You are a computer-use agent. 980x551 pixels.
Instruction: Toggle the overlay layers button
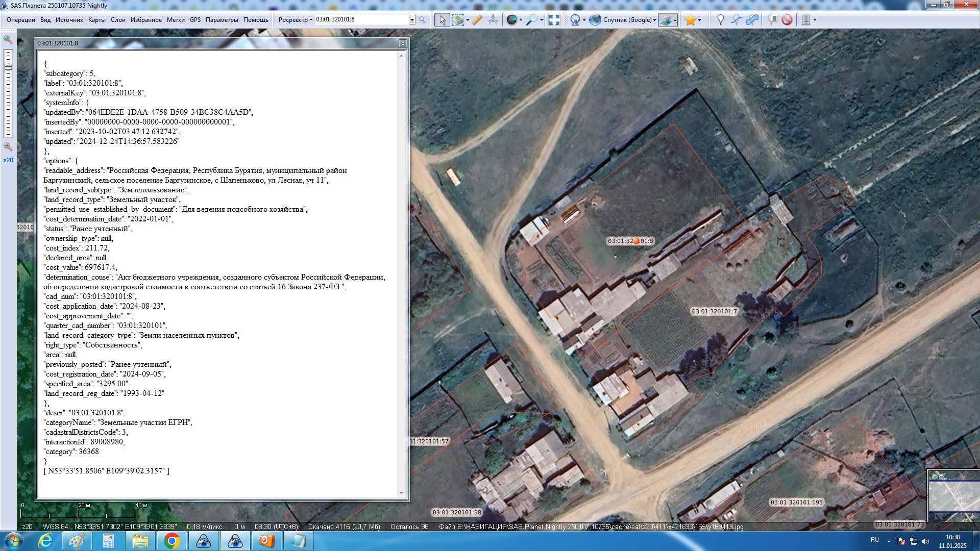click(x=665, y=20)
